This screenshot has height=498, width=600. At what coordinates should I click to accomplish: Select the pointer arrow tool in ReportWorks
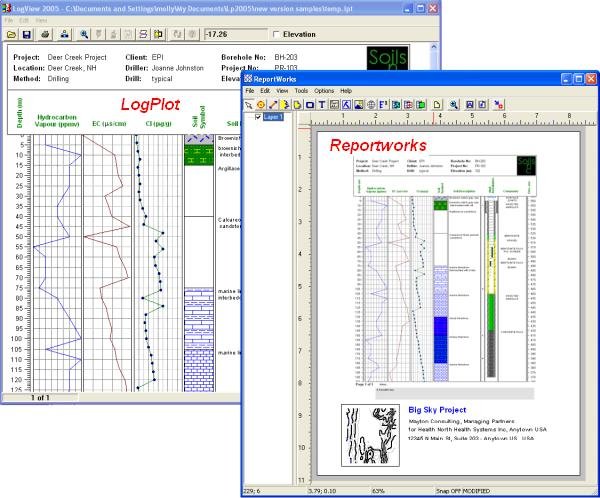tap(249, 104)
